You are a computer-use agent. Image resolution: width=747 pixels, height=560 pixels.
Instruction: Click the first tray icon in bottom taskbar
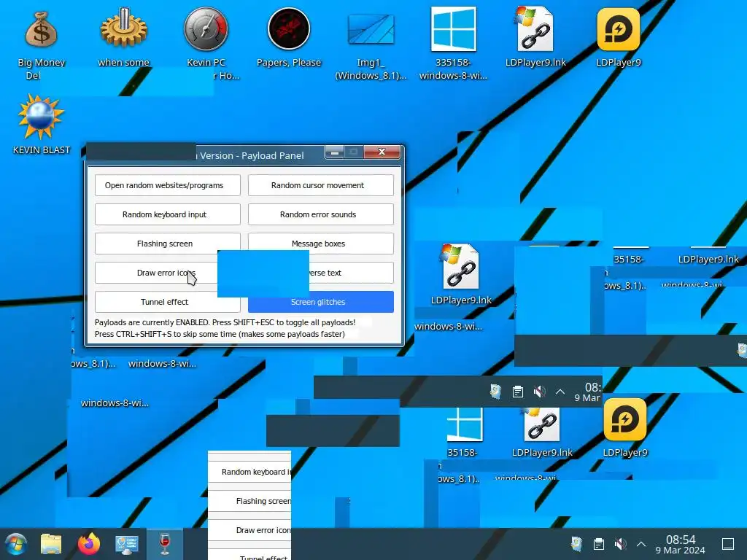click(577, 544)
